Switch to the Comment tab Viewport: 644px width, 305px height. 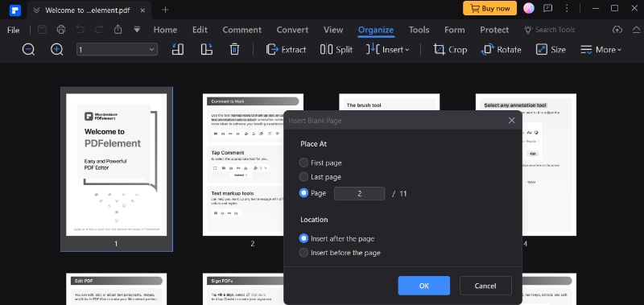pyautogui.click(x=242, y=30)
